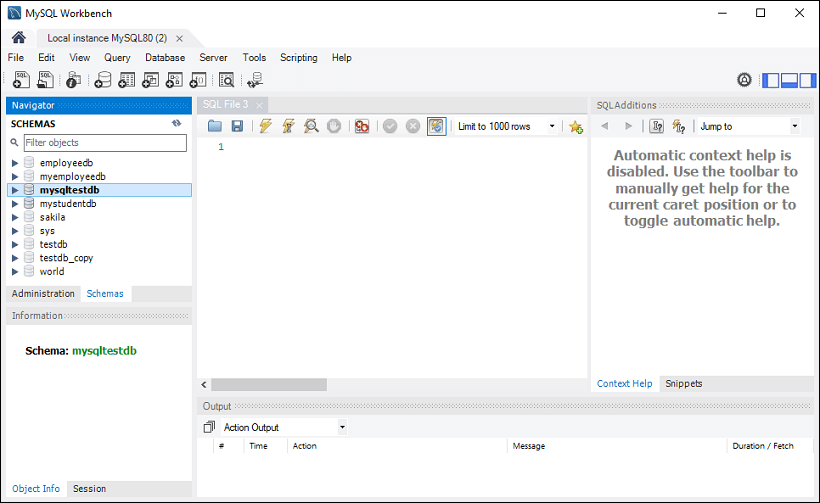Screen dimensions: 820x503
Task: Refresh the schemas list
Action: click(176, 123)
